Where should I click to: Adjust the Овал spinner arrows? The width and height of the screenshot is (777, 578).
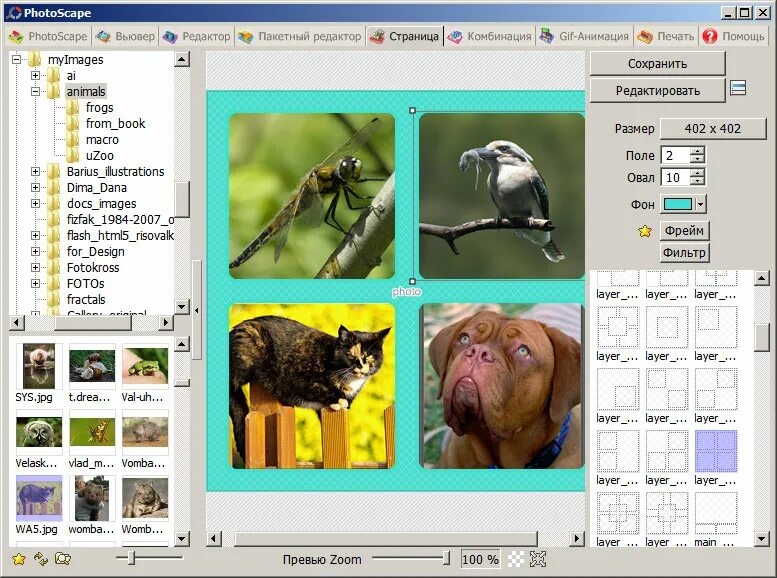tap(697, 177)
